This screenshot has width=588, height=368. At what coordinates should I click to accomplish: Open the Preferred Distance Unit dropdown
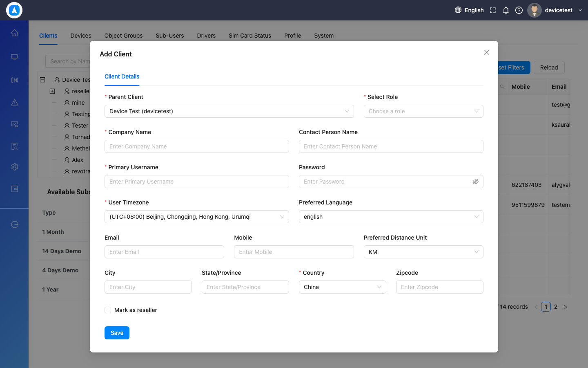pyautogui.click(x=423, y=252)
